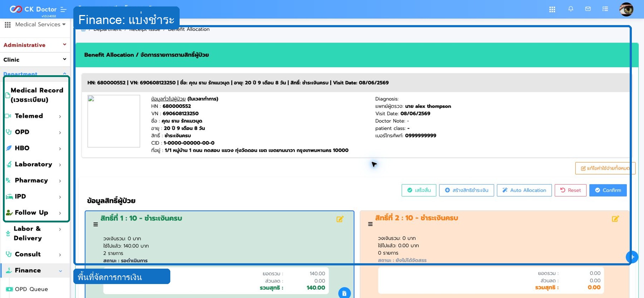Expand the Consult submenu arrow

(x=60, y=255)
